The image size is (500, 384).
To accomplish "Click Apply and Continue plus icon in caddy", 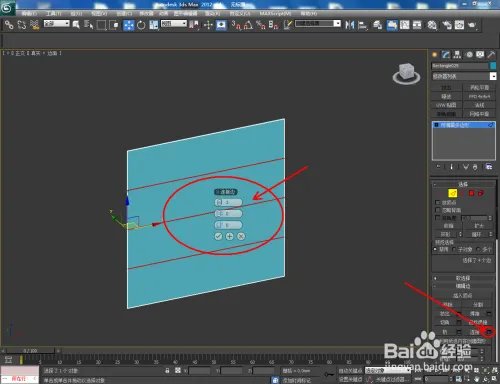I will (229, 236).
